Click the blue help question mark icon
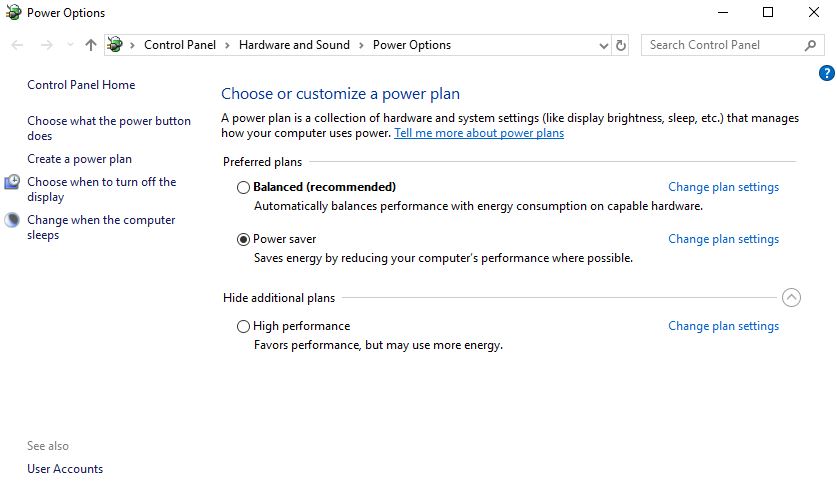This screenshot has height=491, width=837. click(x=826, y=73)
